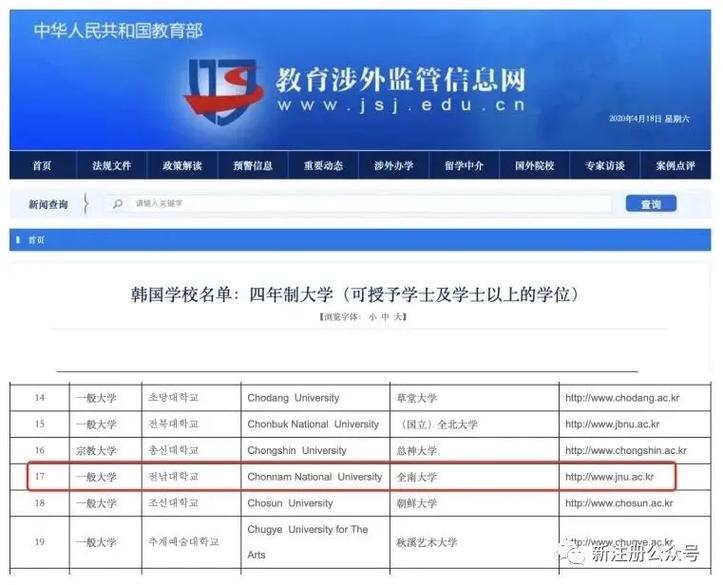This screenshot has width=723, height=585.
Task: Click the page title 韩国学校名单 heading
Action: coord(354,295)
